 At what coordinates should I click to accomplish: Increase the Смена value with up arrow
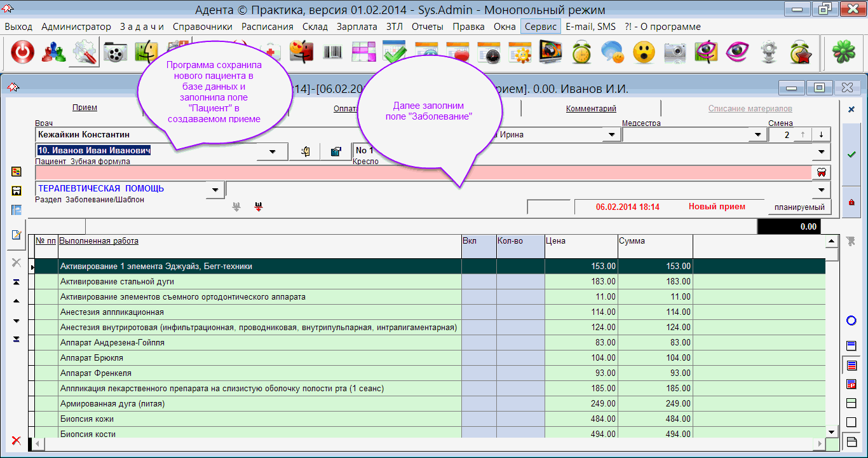(804, 135)
